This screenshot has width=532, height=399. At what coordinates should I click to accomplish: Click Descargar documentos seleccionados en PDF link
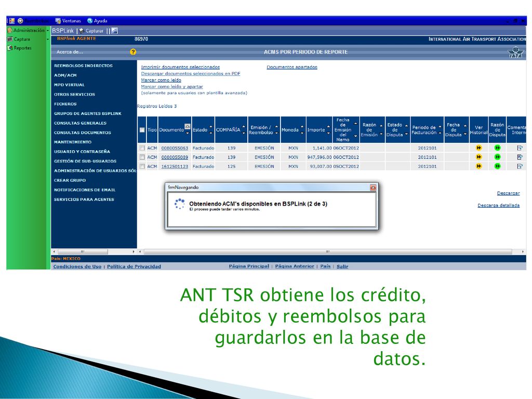click(190, 74)
